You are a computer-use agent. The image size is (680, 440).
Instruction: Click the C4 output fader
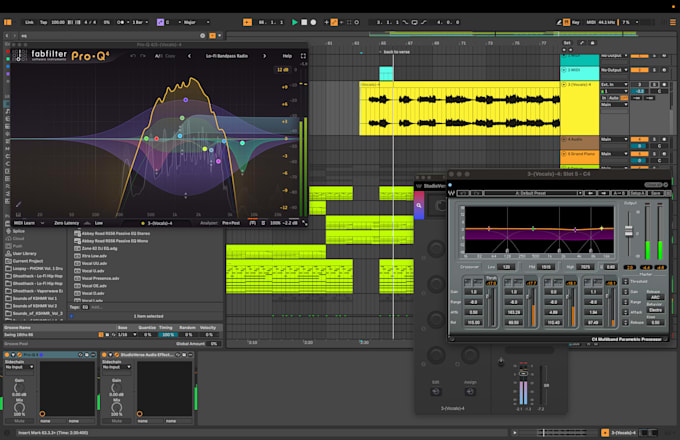point(628,231)
